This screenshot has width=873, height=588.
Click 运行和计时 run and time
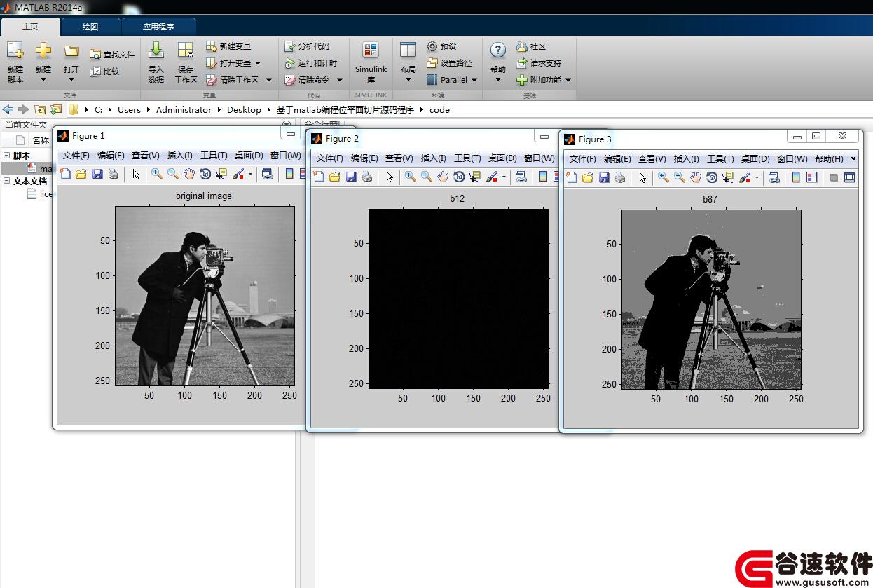tap(311, 63)
